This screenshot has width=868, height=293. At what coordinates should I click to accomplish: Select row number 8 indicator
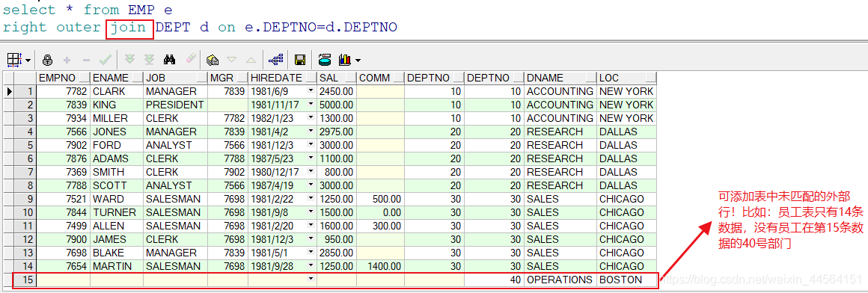coord(25,185)
